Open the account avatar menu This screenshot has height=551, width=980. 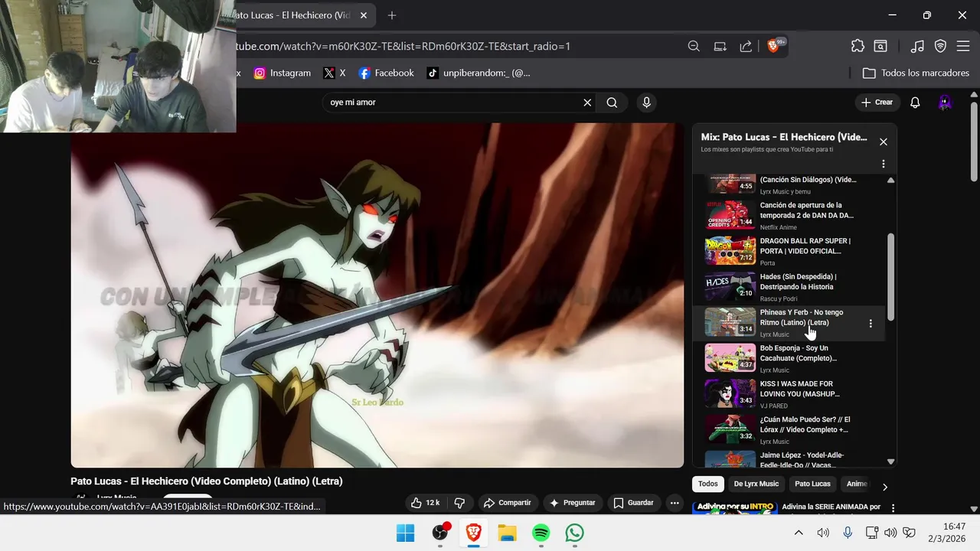pos(945,102)
